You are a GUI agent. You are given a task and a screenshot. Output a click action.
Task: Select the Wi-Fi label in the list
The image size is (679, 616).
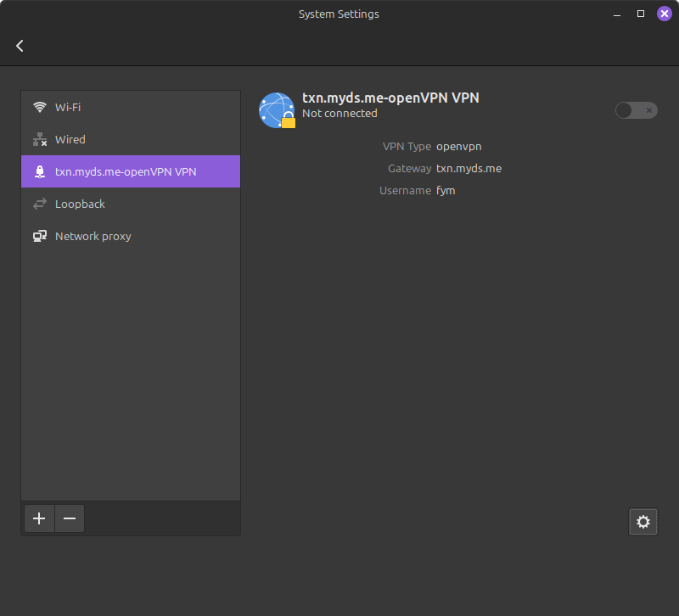pos(68,107)
